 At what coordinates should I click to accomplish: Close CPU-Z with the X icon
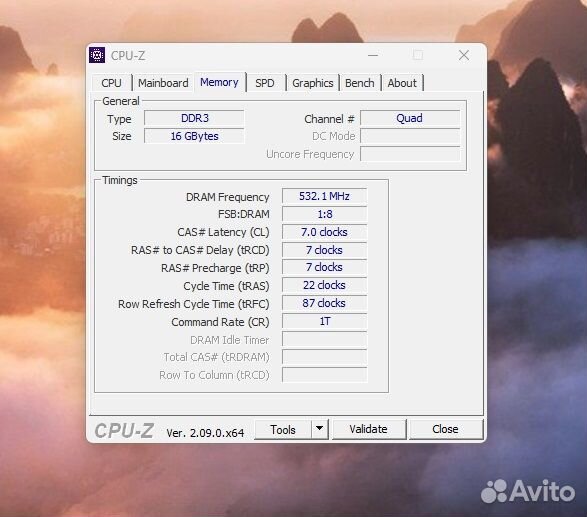pyautogui.click(x=464, y=55)
